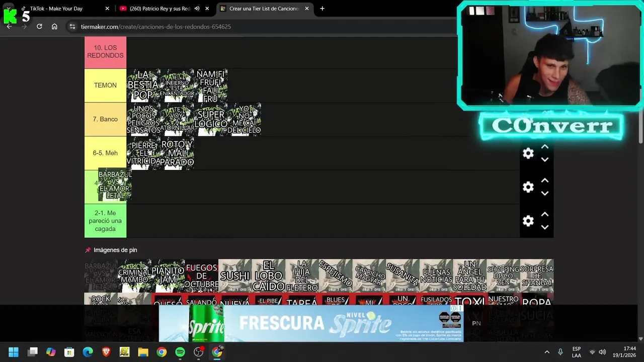Open Brave browser from the taskbar
The width and height of the screenshot is (644, 362).
(106, 352)
